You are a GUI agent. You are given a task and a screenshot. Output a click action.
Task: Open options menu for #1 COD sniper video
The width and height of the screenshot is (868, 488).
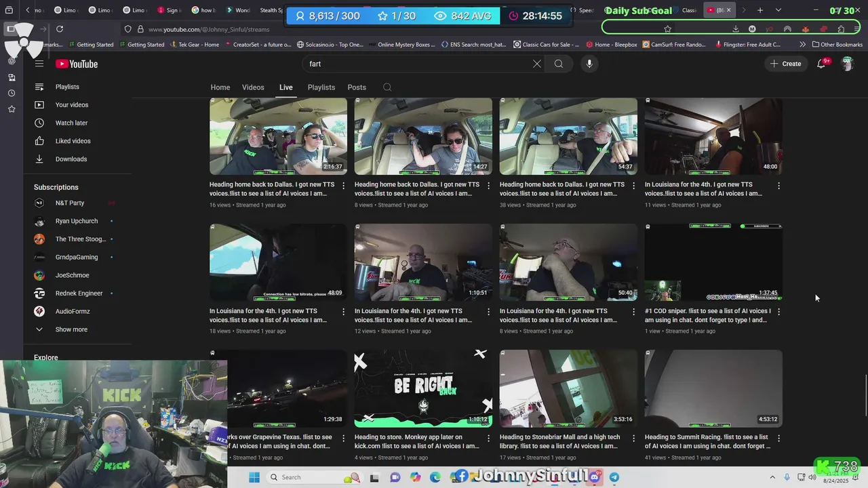778,312
